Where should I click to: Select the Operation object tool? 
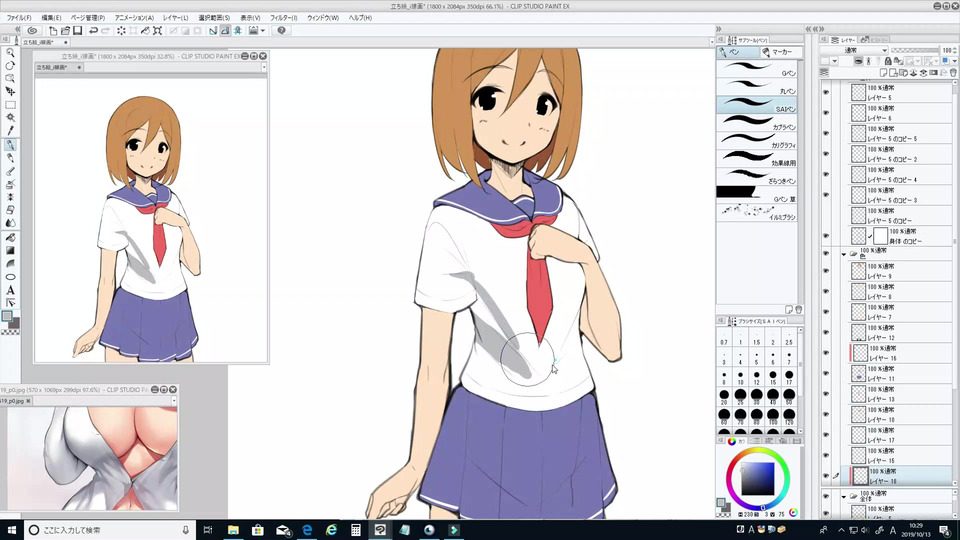coord(10,78)
